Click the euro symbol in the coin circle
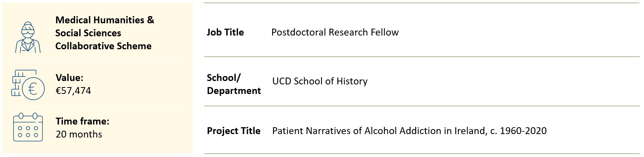Viewport: 644px width, 157px height. [x=33, y=89]
